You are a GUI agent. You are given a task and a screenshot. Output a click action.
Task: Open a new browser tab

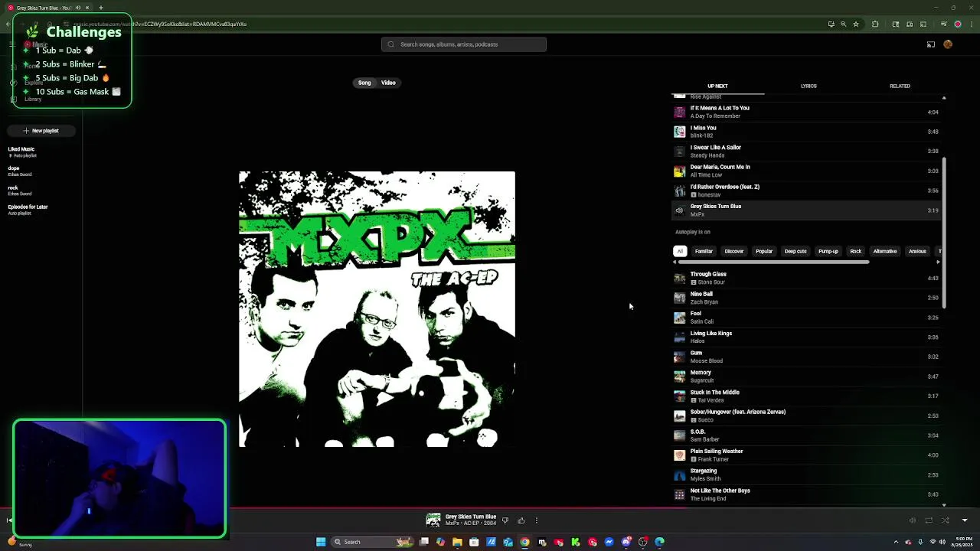pos(100,8)
